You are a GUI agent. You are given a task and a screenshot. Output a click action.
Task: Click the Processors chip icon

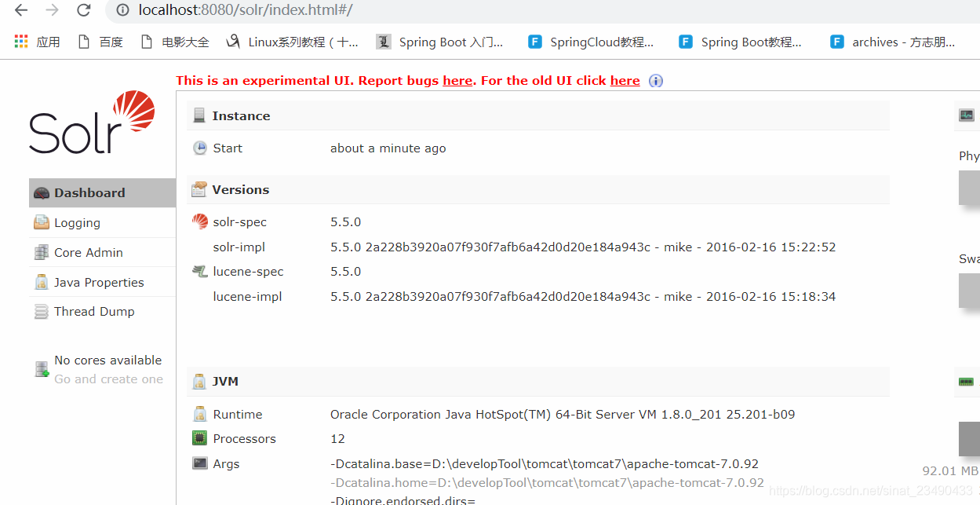(199, 438)
